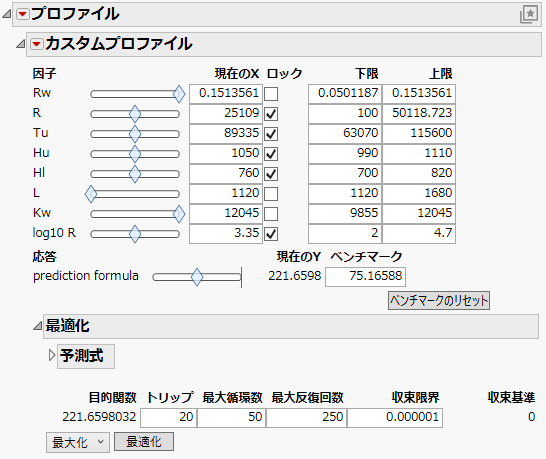546x459 pixels.
Task: Edit the Hl current X field 760
Action: coord(226,174)
